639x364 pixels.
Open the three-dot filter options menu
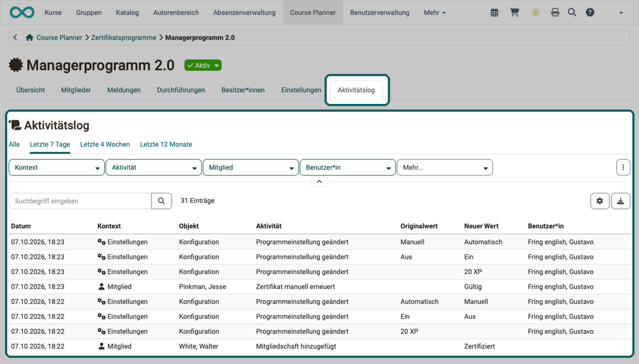click(623, 167)
